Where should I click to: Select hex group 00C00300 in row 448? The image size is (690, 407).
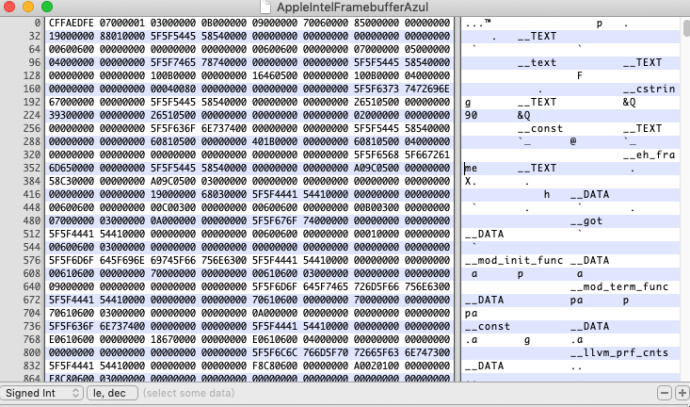tap(173, 208)
